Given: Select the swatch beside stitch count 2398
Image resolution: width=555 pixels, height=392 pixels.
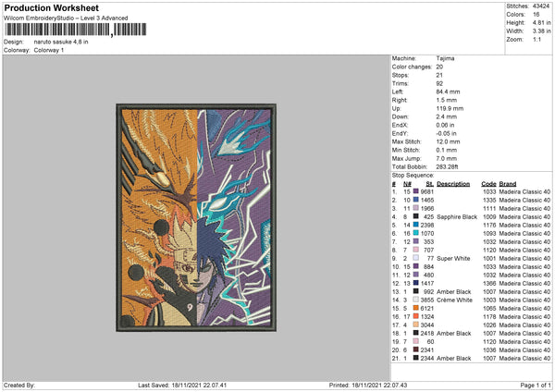Looking at the screenshot, I should tap(416, 225).
